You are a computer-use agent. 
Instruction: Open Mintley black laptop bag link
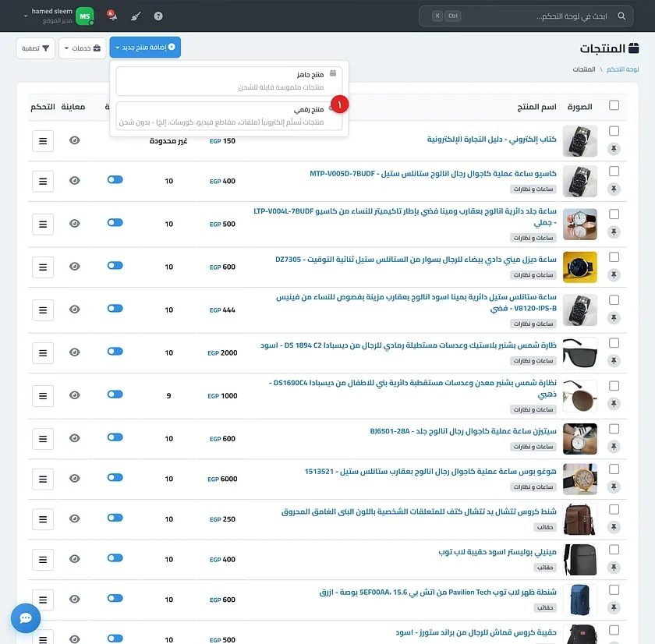(497, 552)
